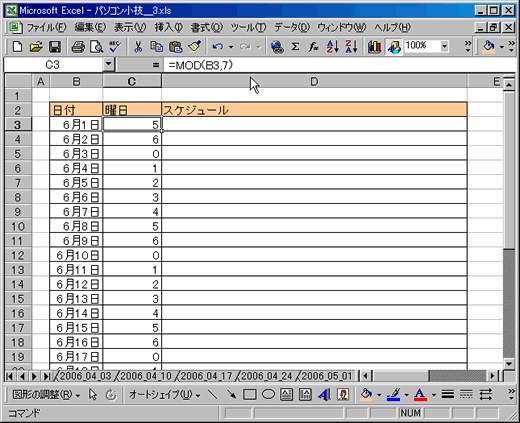
Task: Select column D header
Action: tap(314, 81)
